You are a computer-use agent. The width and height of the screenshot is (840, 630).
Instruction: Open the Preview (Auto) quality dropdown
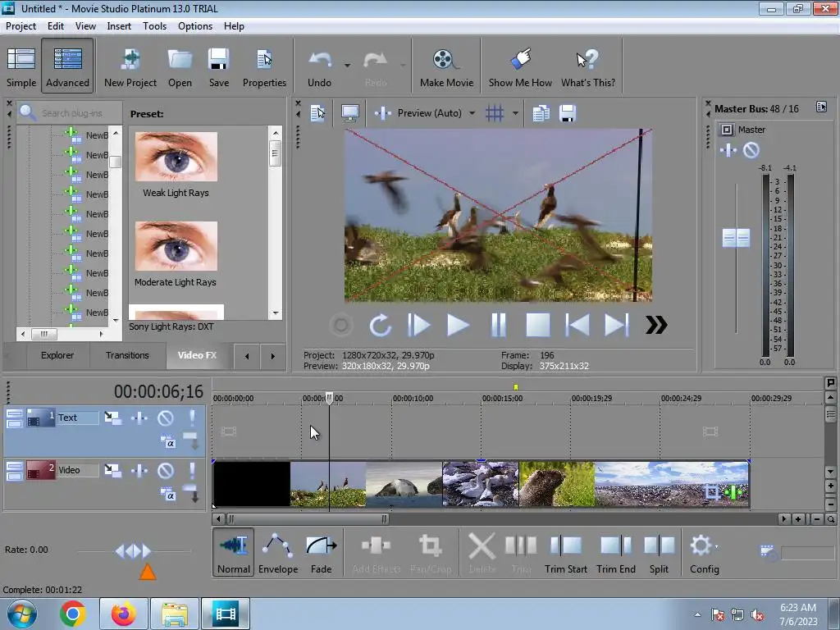click(472, 113)
